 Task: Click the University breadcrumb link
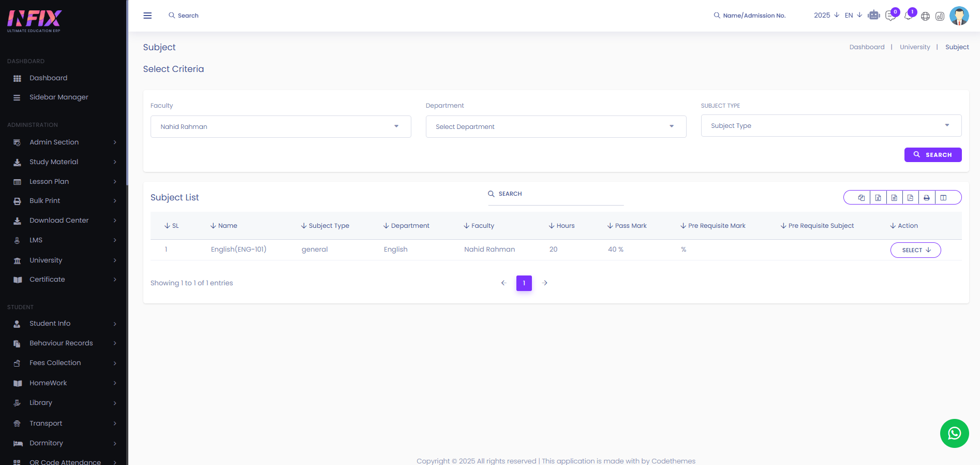click(x=915, y=47)
